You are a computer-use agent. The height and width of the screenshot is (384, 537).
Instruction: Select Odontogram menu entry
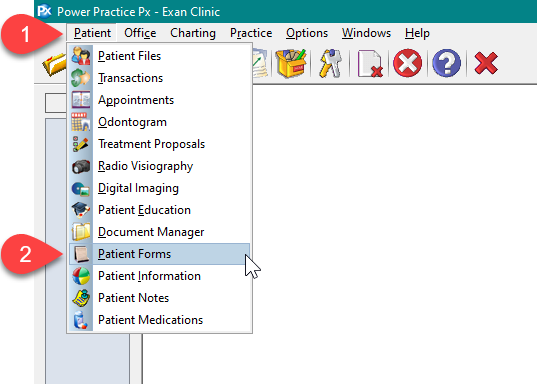pyautogui.click(x=160, y=122)
